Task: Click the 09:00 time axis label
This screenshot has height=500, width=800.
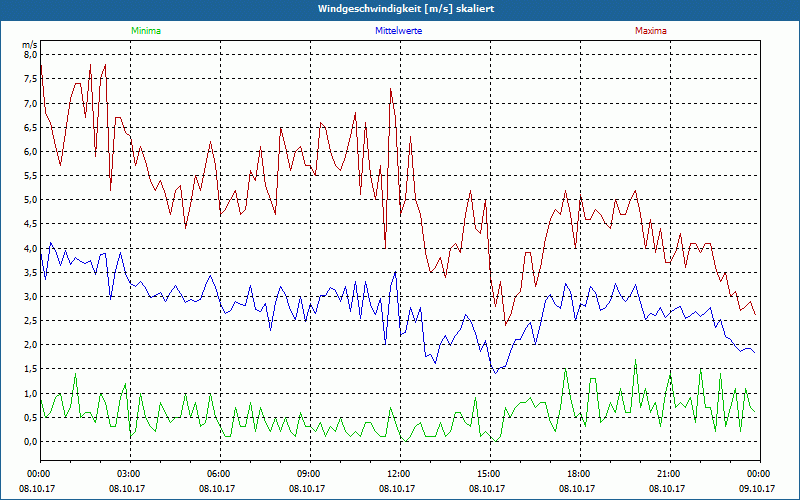Action: click(x=310, y=474)
